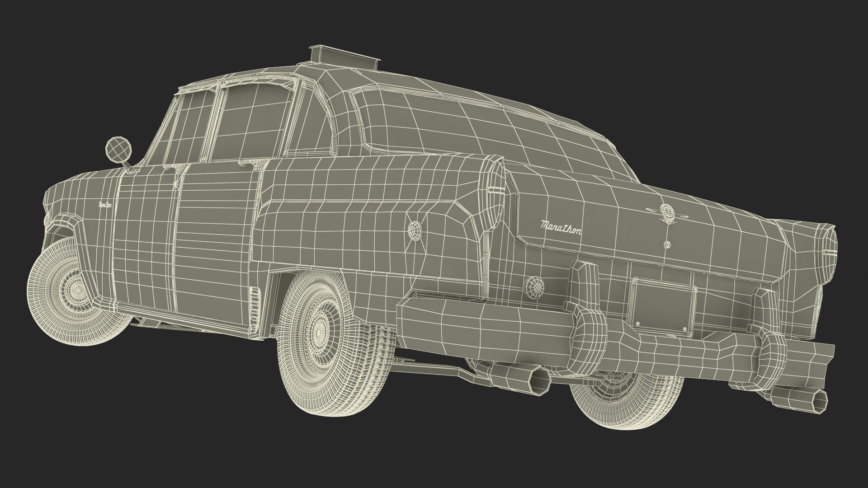Click the "Marathon" script badge on the trunk

click(561, 228)
